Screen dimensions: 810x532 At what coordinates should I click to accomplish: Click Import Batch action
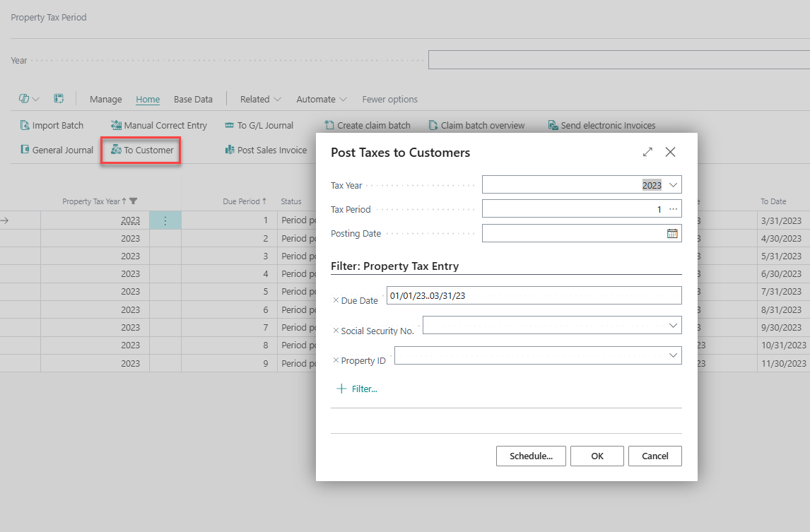pos(52,126)
